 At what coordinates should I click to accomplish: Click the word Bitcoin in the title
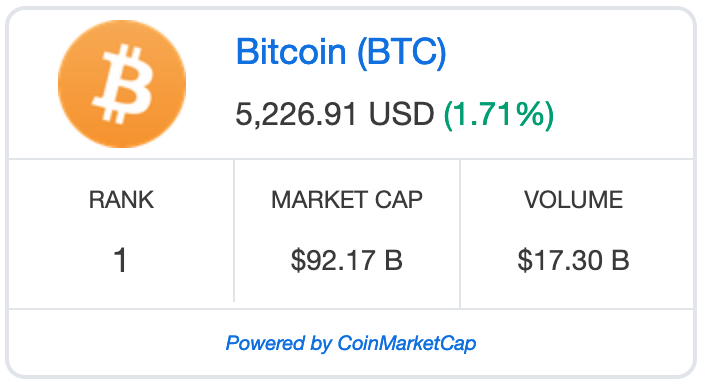coord(291,51)
